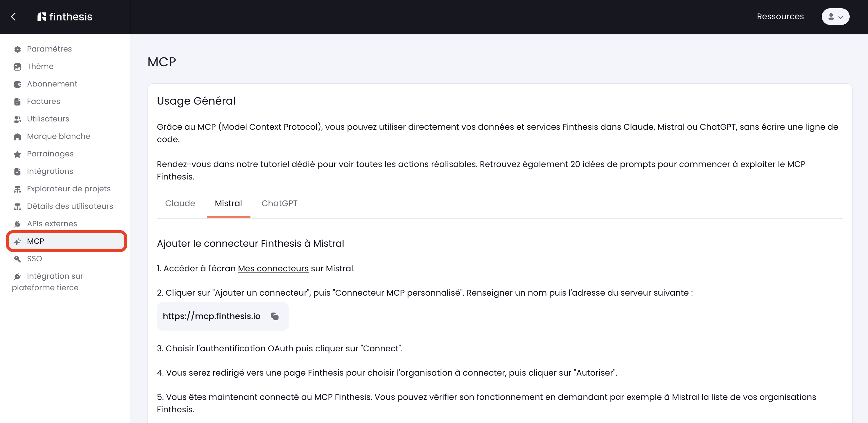The height and width of the screenshot is (423, 868).
Task: Click the SSO key icon
Action: pos(17,259)
